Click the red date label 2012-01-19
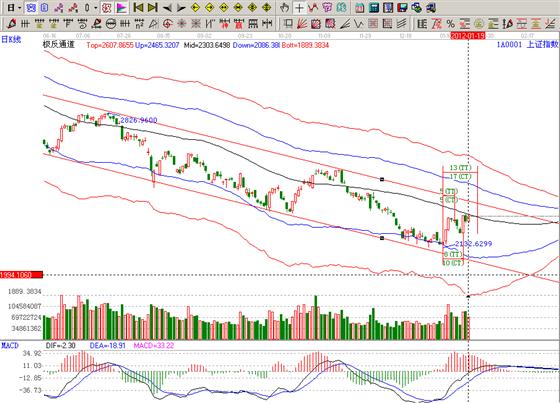Image resolution: width=560 pixels, height=403 pixels. click(468, 36)
